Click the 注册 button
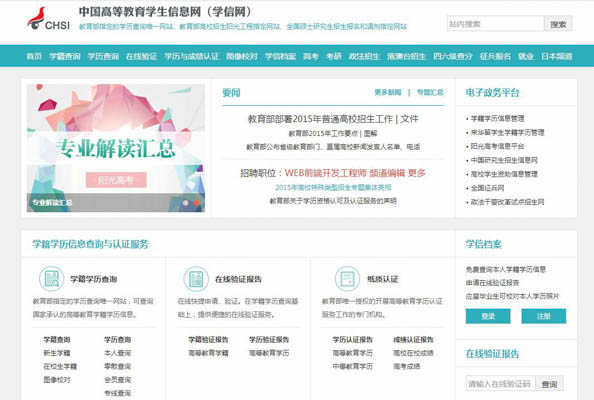 click(x=544, y=316)
